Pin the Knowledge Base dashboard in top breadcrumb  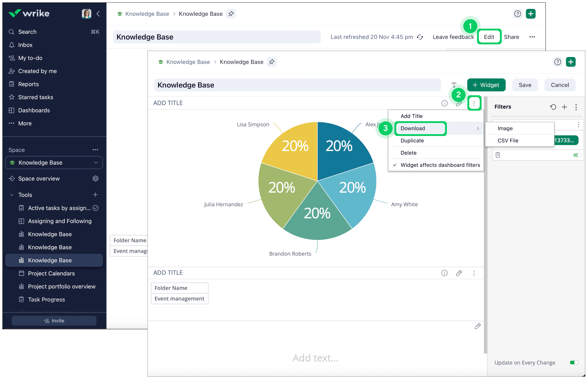(x=231, y=14)
